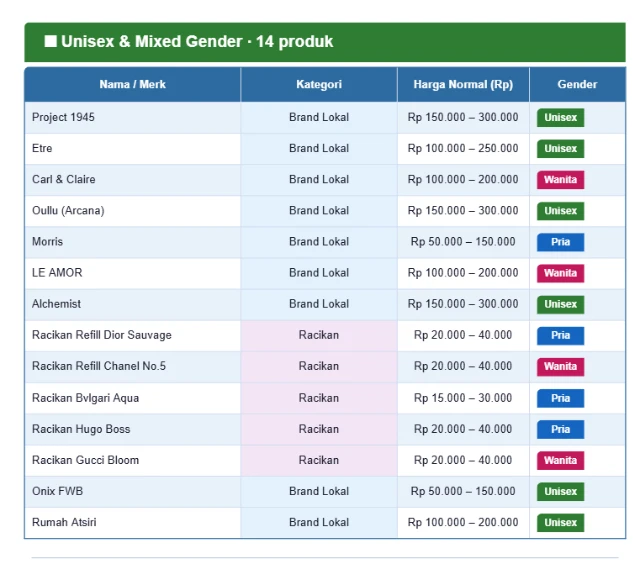Click the Brand Lokal cell for Onix FWB
640x564 pixels.
[319, 491]
